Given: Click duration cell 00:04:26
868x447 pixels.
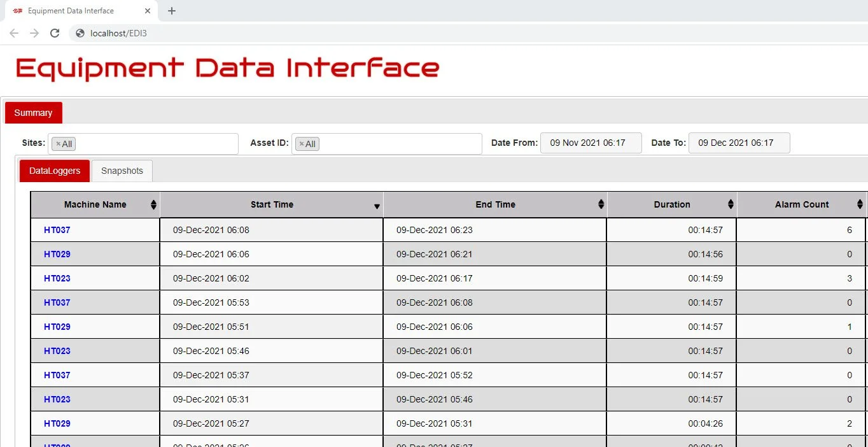Looking at the screenshot, I should [x=671, y=423].
